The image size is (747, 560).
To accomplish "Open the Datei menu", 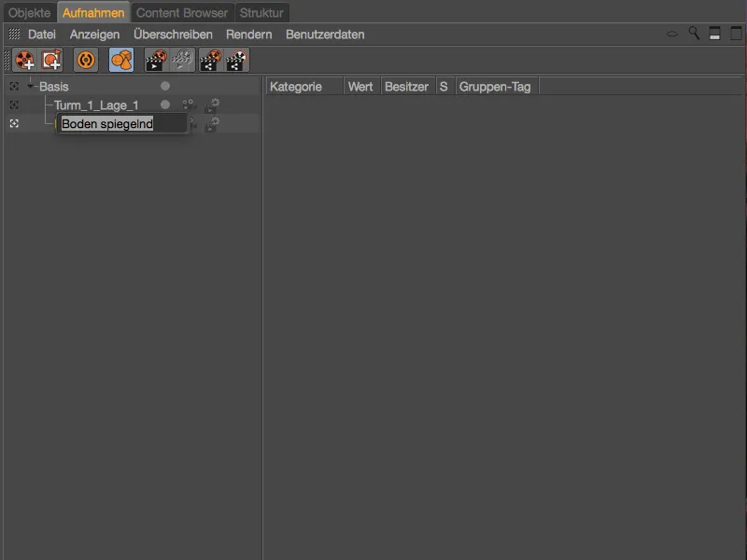I will 42,35.
